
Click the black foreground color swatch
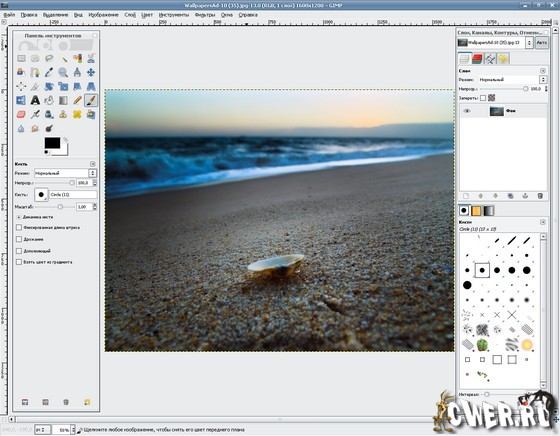pos(52,143)
